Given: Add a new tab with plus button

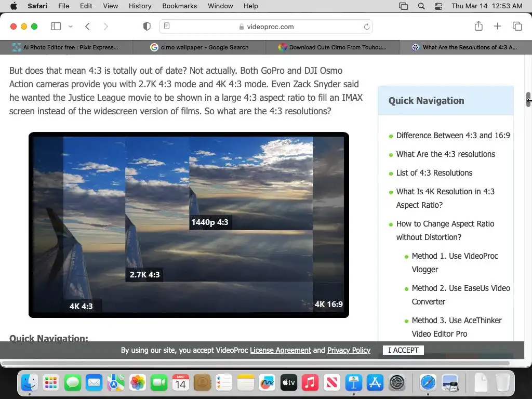Looking at the screenshot, I should click(x=497, y=26).
